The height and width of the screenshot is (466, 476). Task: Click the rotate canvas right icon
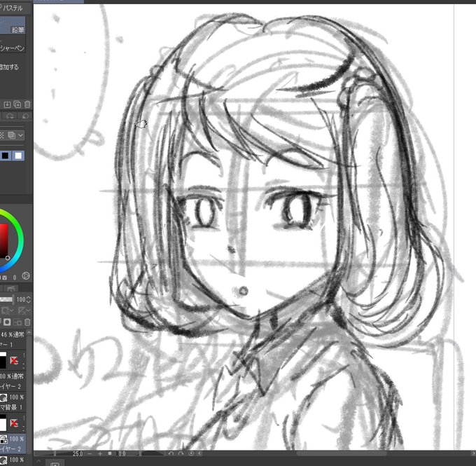coord(181,453)
